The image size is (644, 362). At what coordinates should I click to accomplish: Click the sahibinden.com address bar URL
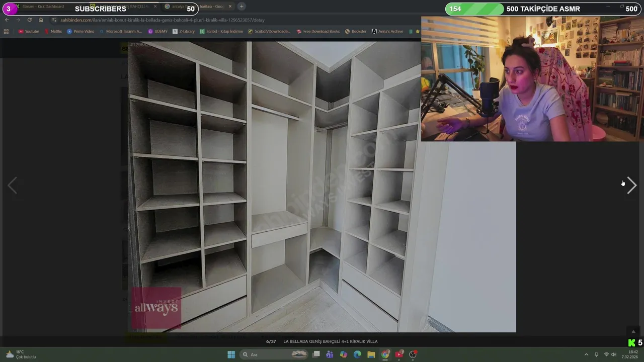point(163,20)
